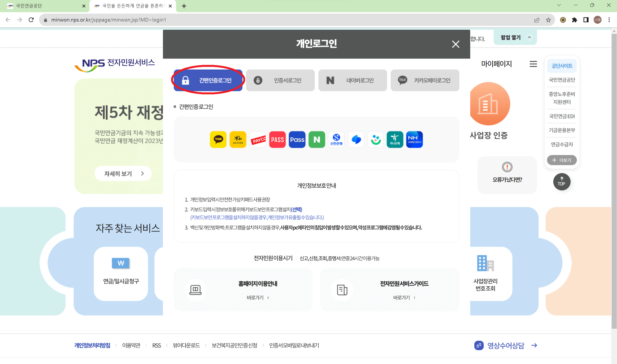This screenshot has height=364, width=617.
Task: Open the hamburger menu beside 마이페이지
Action: tap(533, 64)
